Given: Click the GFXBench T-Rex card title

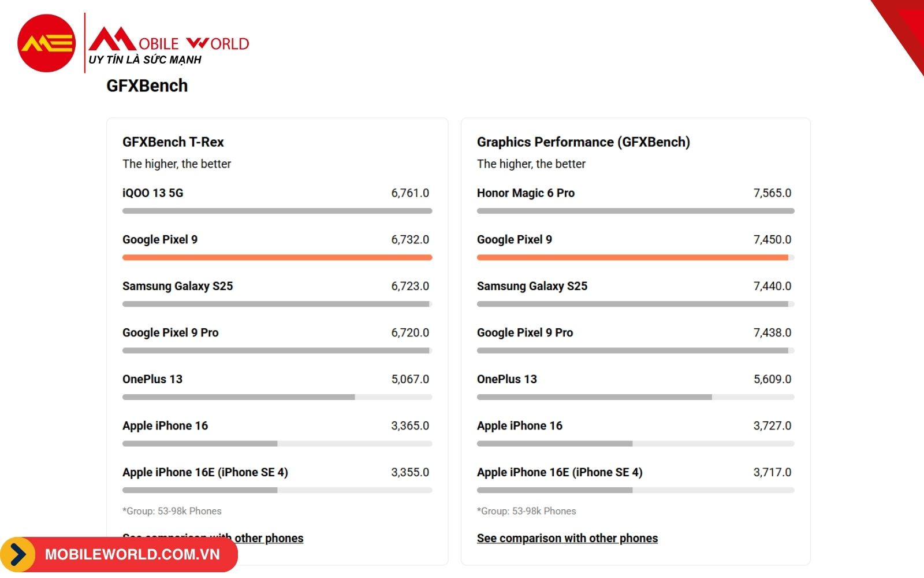Looking at the screenshot, I should [173, 142].
